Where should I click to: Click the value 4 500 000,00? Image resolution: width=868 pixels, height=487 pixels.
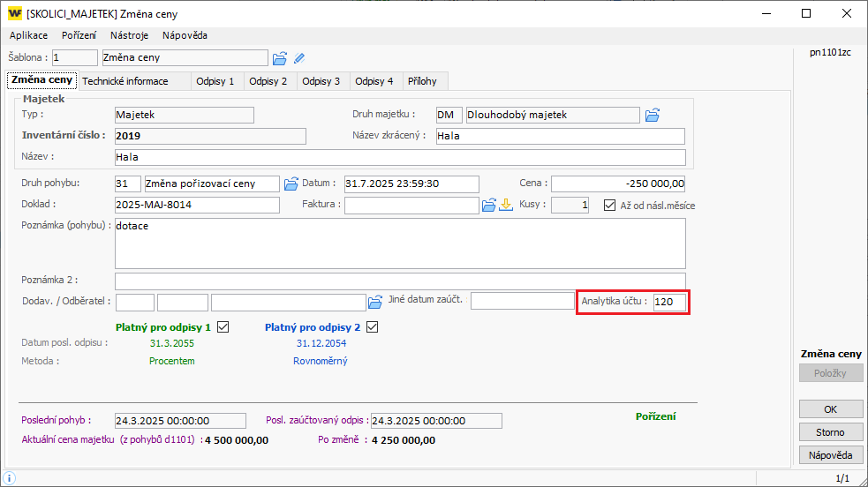tap(237, 440)
